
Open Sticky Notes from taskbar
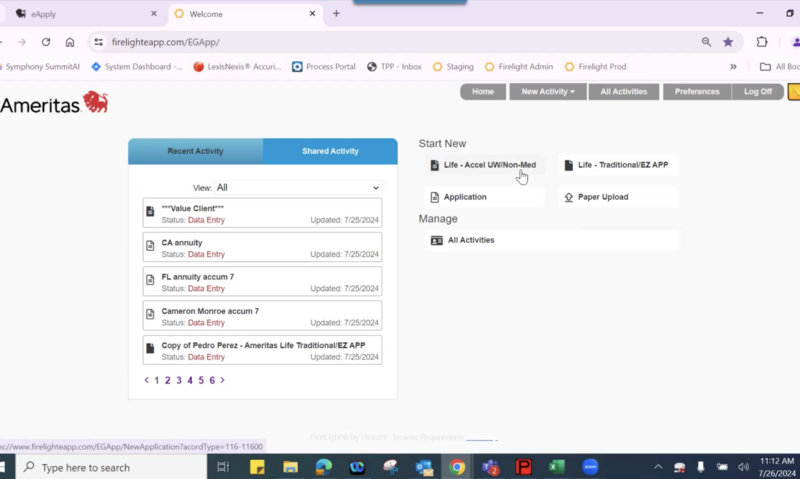(x=257, y=467)
